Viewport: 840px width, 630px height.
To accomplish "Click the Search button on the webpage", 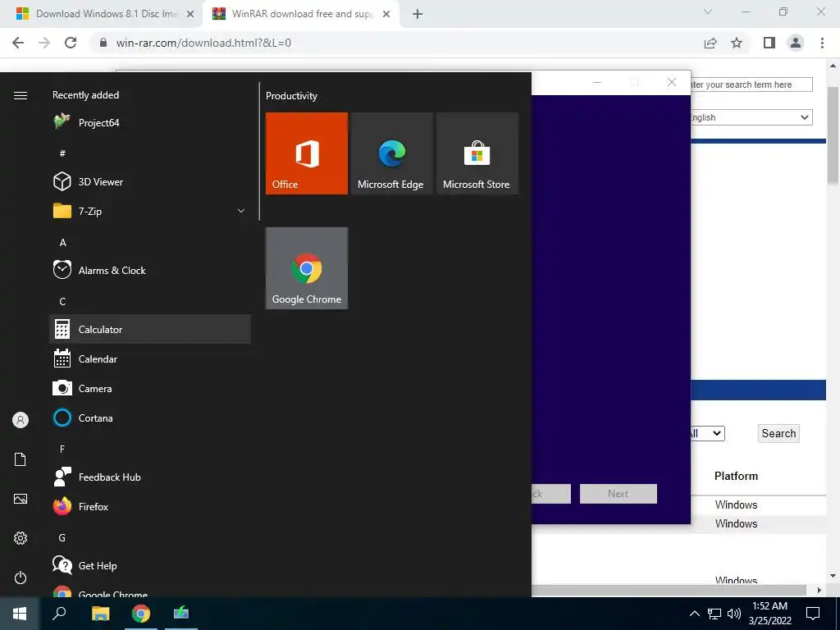I will click(778, 433).
